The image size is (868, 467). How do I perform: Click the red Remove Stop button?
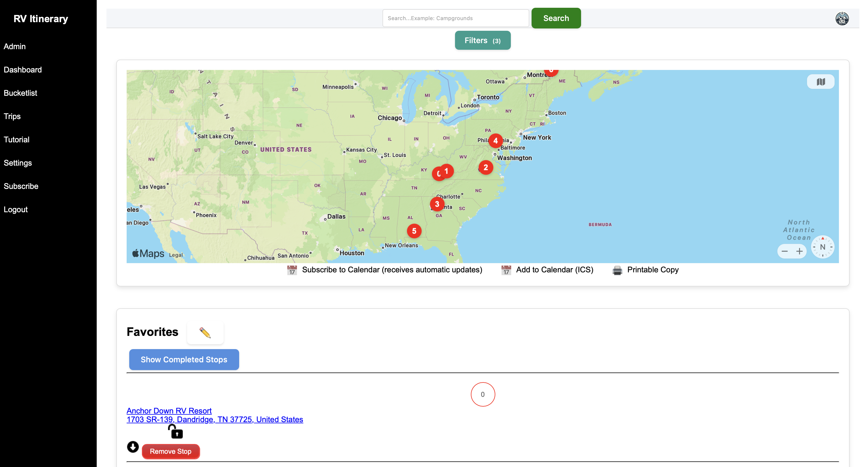(170, 451)
